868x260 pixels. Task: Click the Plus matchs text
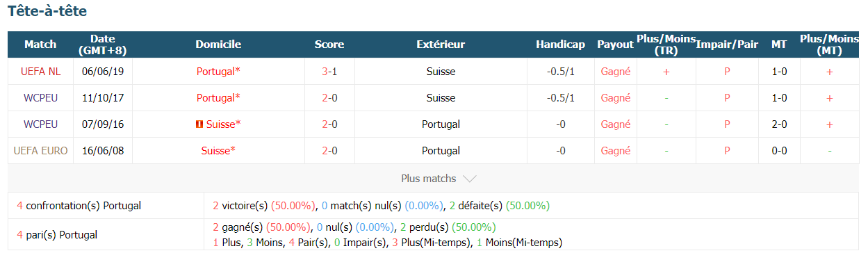pos(429,179)
